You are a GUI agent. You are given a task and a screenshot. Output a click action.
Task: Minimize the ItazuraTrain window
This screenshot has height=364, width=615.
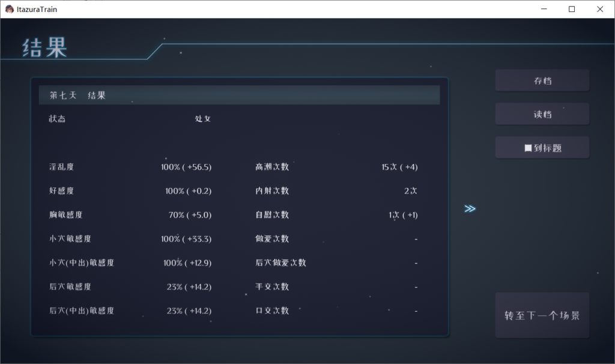544,9
